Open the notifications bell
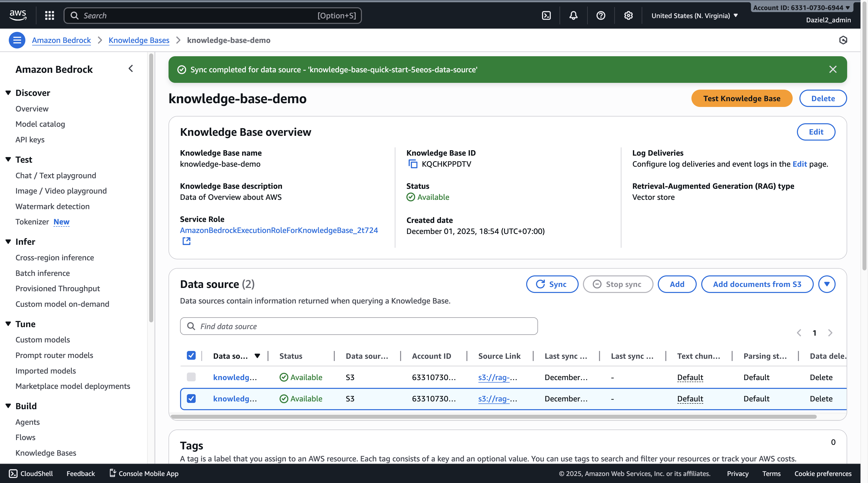This screenshot has height=483, width=868. pyautogui.click(x=573, y=15)
